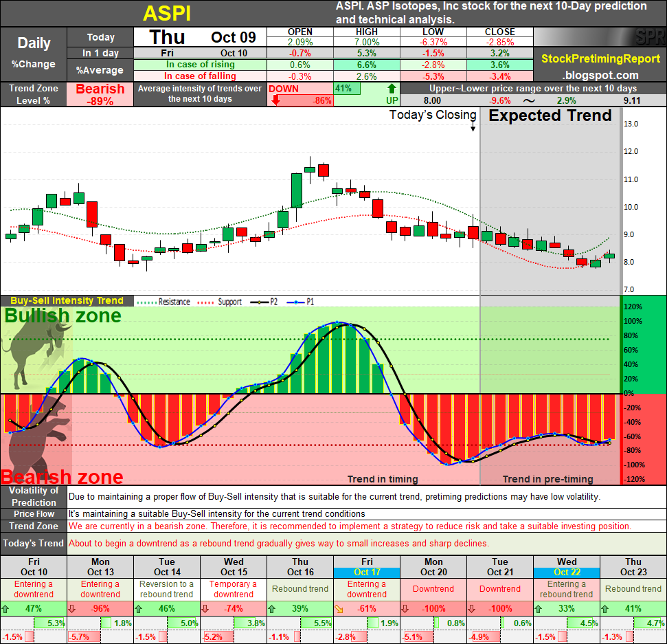The image size is (667, 644).
Task: Click the Trend in timing label
Action: click(383, 479)
